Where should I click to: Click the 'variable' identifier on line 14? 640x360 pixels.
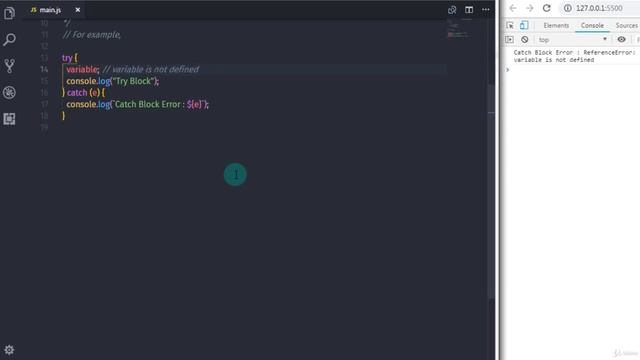(82, 69)
